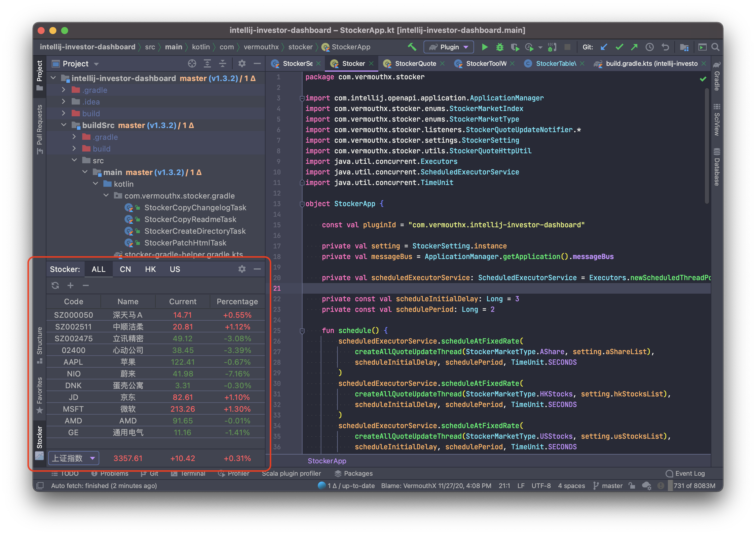Click the Build hammer icon
Screen dimensions: 756x535
tap(412, 47)
